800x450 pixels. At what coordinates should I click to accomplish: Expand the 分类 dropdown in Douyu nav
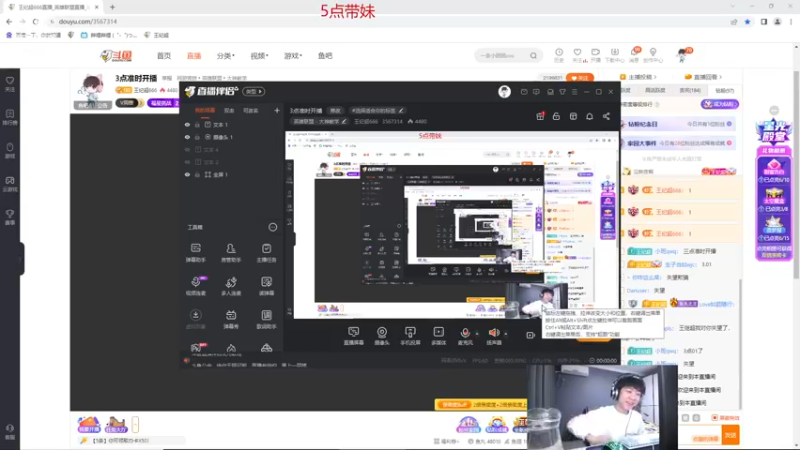point(226,56)
